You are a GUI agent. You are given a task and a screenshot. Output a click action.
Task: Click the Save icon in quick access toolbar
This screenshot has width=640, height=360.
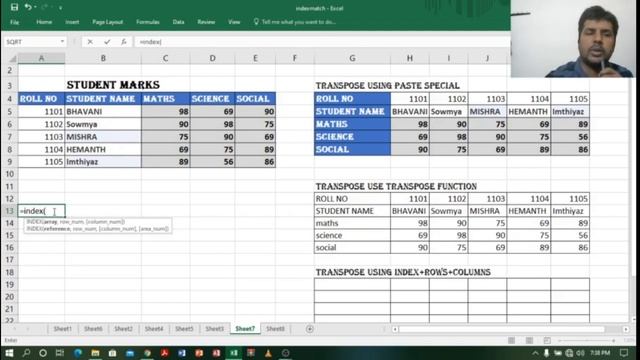click(14, 7)
